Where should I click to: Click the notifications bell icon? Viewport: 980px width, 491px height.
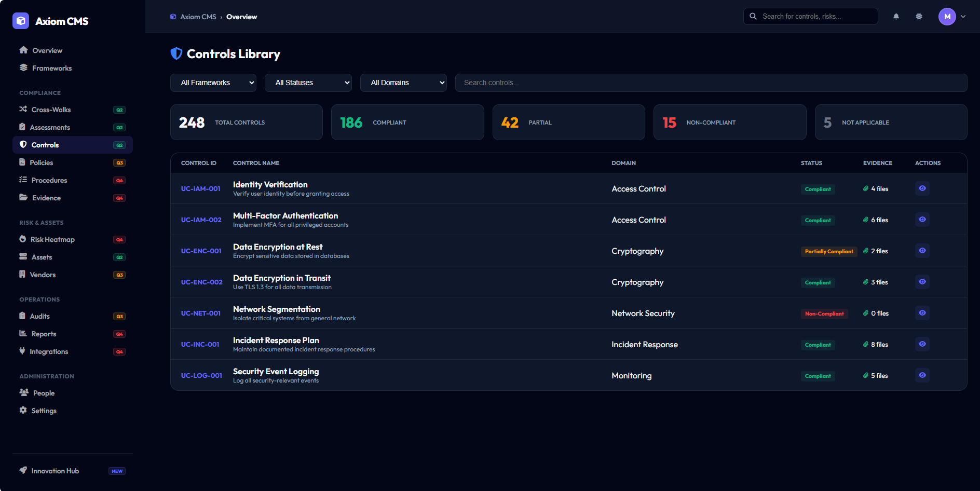(896, 16)
